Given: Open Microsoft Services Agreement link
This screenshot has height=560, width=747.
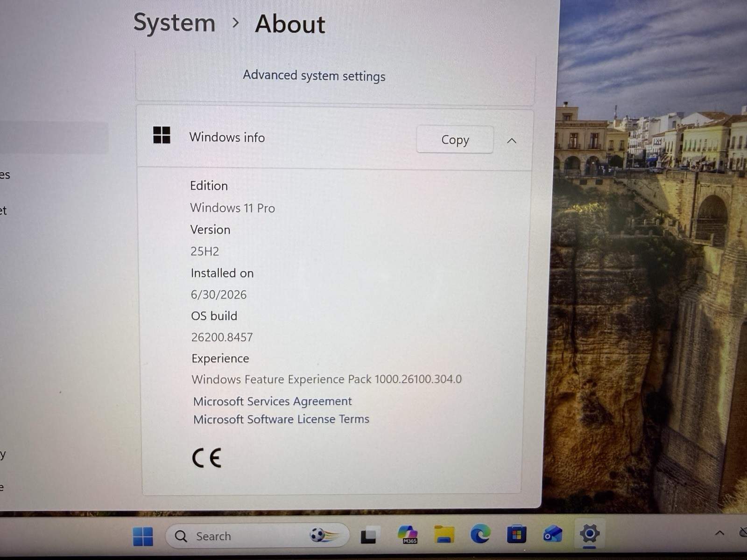Looking at the screenshot, I should (272, 401).
